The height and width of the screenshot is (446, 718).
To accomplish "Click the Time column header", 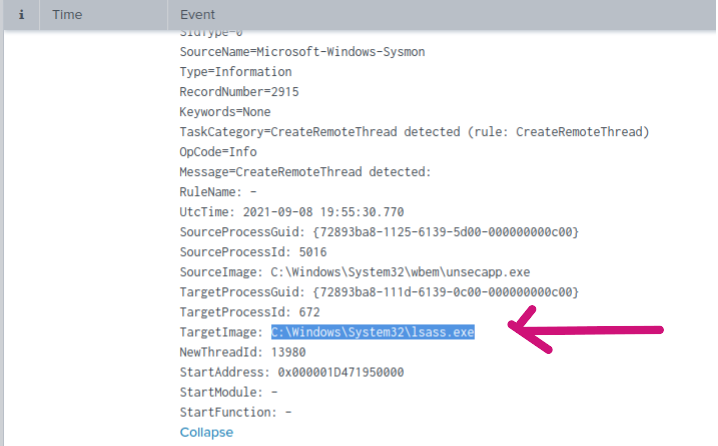I will pos(67,16).
